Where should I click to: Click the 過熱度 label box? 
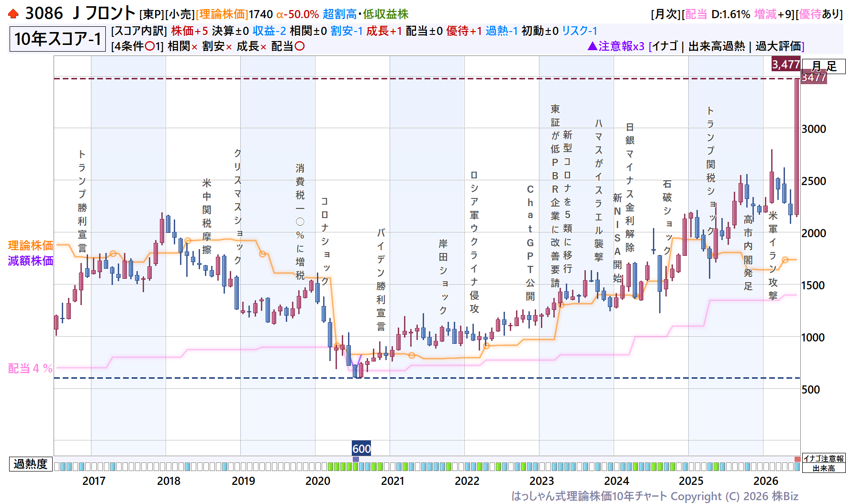[31, 464]
